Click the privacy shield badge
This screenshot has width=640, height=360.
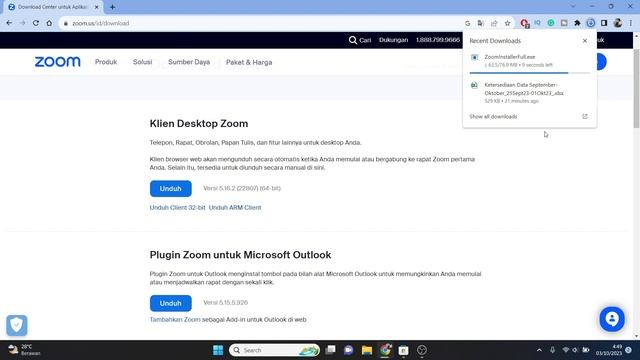click(17, 325)
